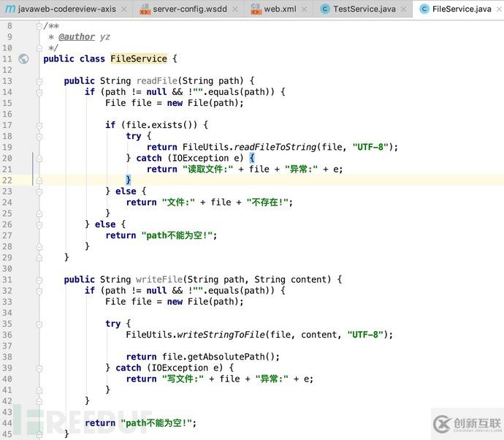The width and height of the screenshot is (504, 440).
Task: Click the class icon on TestService.java tab
Action: (325, 9)
